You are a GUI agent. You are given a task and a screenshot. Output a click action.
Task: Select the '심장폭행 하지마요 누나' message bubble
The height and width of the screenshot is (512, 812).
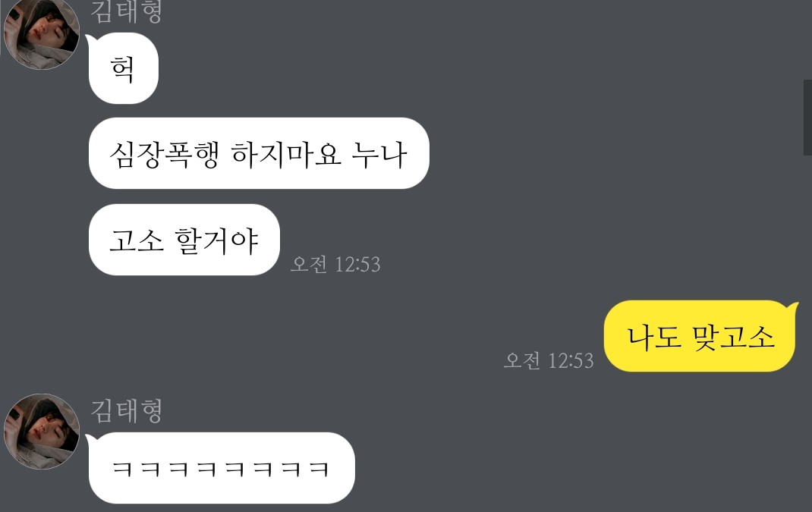(x=259, y=153)
